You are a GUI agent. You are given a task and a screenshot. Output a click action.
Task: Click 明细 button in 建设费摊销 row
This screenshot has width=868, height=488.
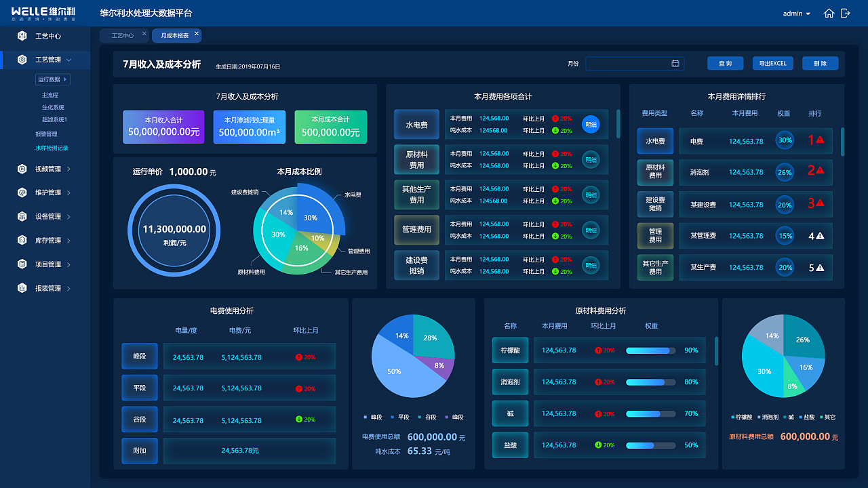(591, 265)
